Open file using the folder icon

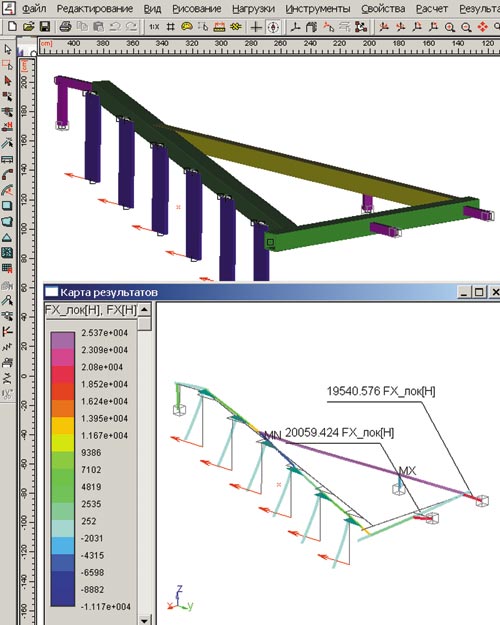28,27
